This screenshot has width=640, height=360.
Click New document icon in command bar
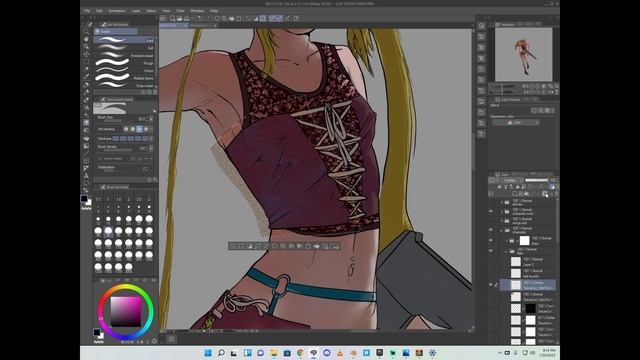coord(173,18)
